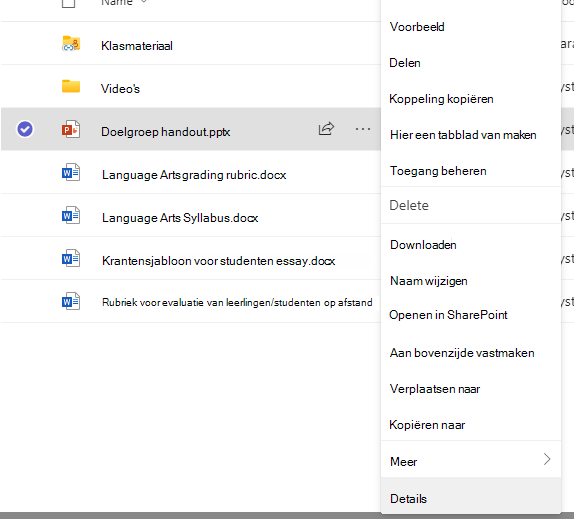The width and height of the screenshot is (574, 519).
Task: Open Rubriek voor evaluatie document link
Action: point(237,302)
